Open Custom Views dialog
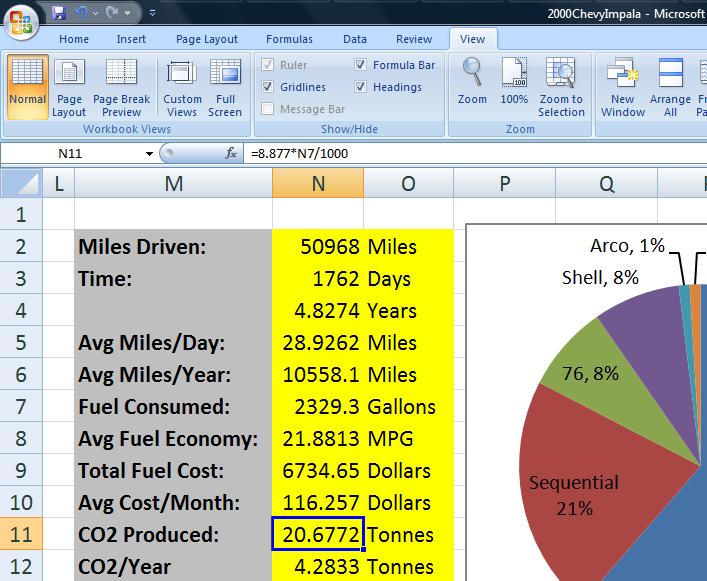 pos(182,87)
